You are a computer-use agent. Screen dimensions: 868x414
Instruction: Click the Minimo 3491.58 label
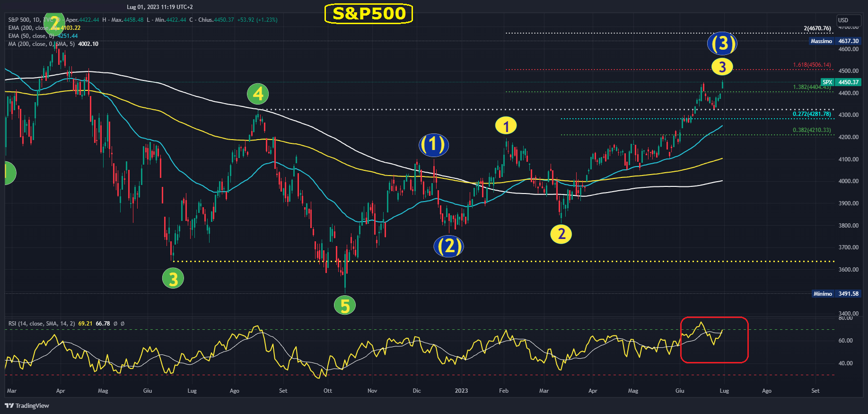tap(836, 294)
